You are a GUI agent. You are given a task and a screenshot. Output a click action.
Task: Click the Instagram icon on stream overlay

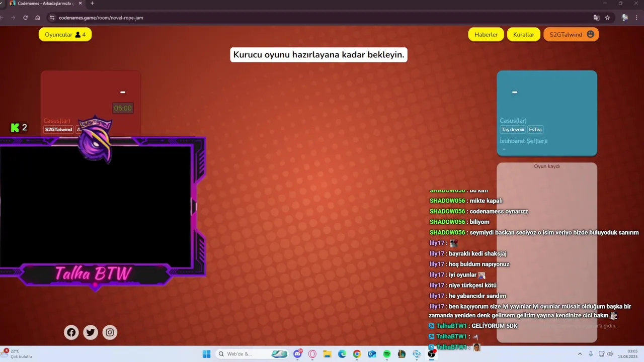coord(110,332)
